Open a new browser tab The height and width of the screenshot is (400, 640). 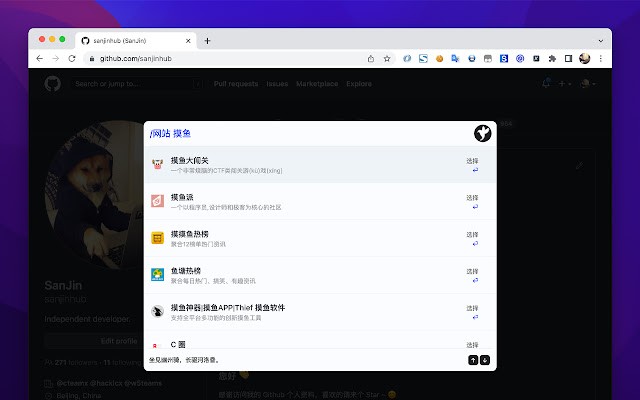[x=207, y=40]
